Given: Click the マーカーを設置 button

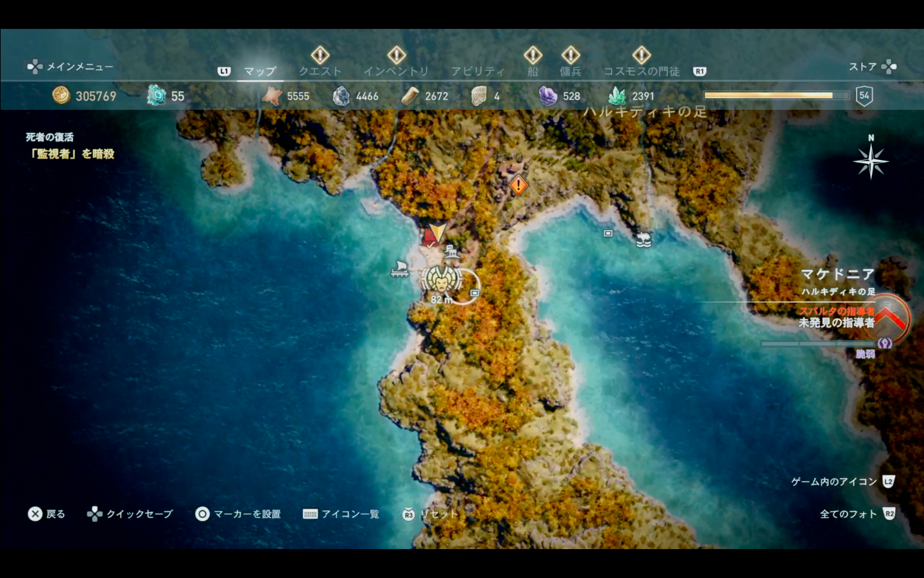Looking at the screenshot, I should tap(238, 514).
